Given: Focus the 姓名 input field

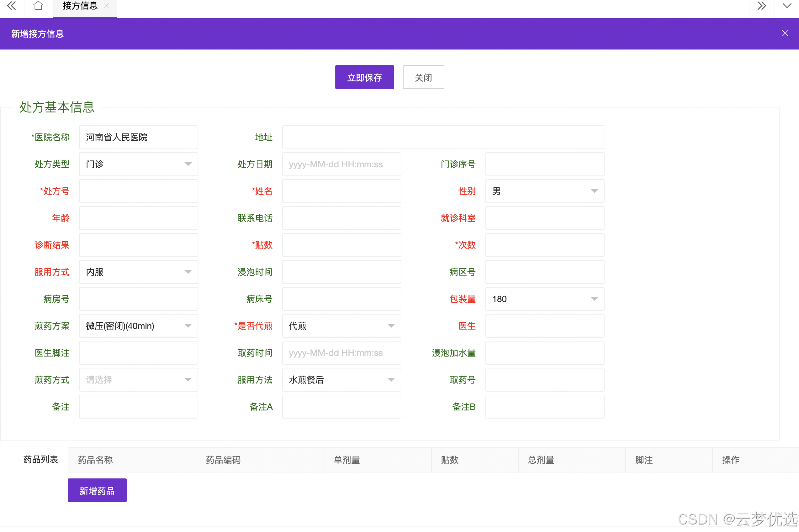Looking at the screenshot, I should pos(341,191).
